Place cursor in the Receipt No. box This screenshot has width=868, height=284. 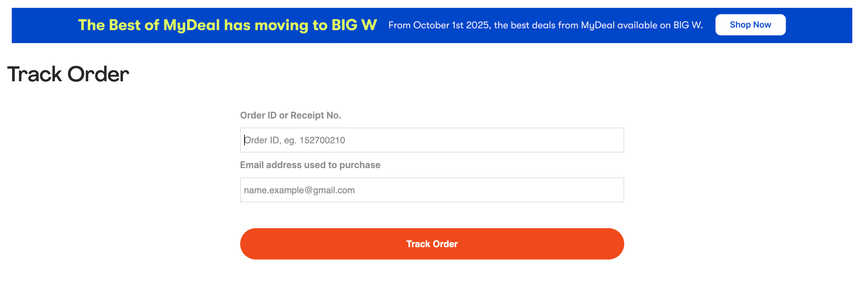pos(432,140)
